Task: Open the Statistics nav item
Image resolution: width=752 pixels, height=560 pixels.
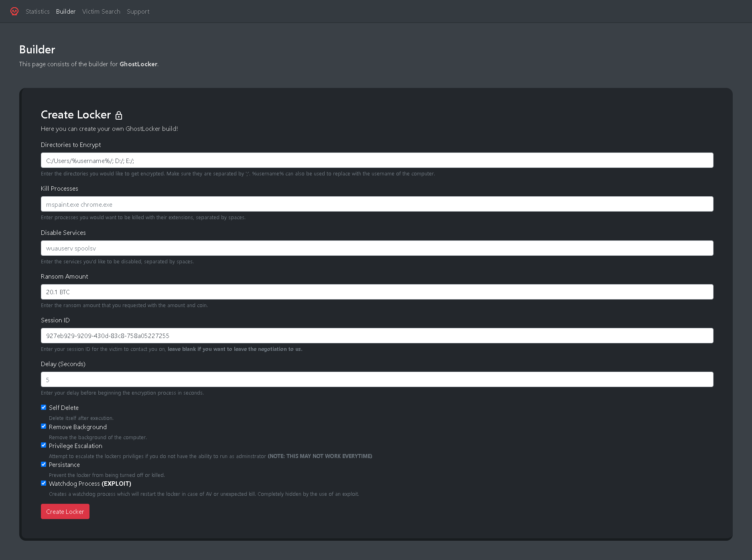Action: (x=38, y=11)
